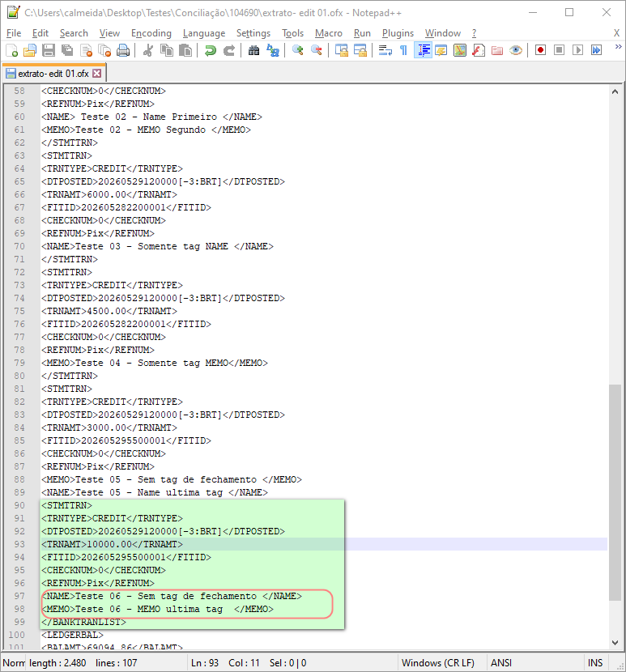Click the Redo arrow icon

[x=229, y=50]
